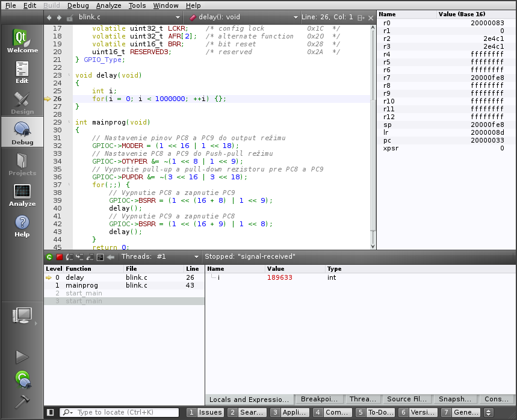This screenshot has height=420, width=517.
Task: Open the Debug menu
Action: click(78, 5)
